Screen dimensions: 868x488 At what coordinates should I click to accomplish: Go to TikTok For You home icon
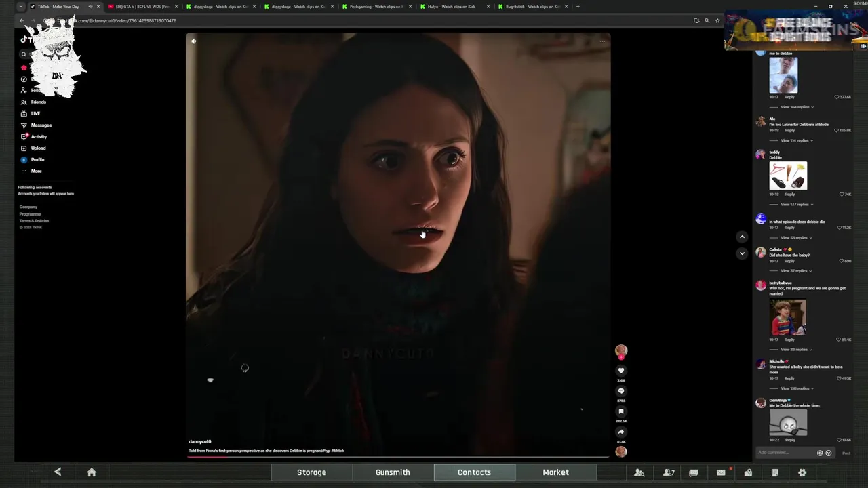point(24,68)
